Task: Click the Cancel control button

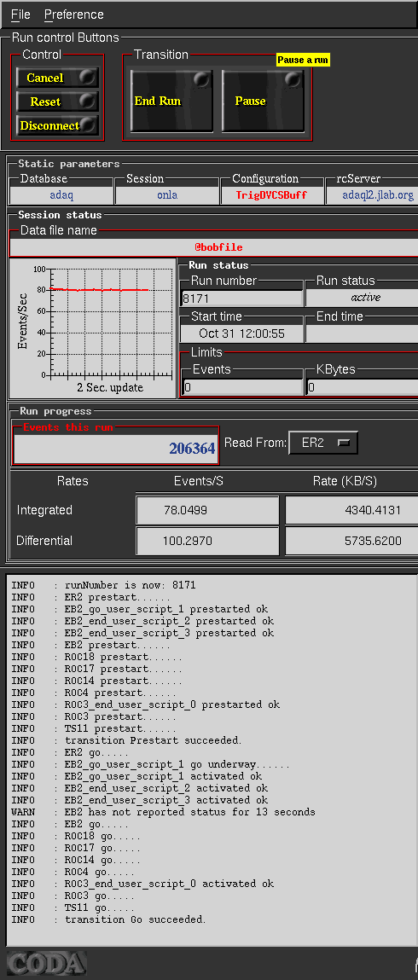Action: pos(57,78)
